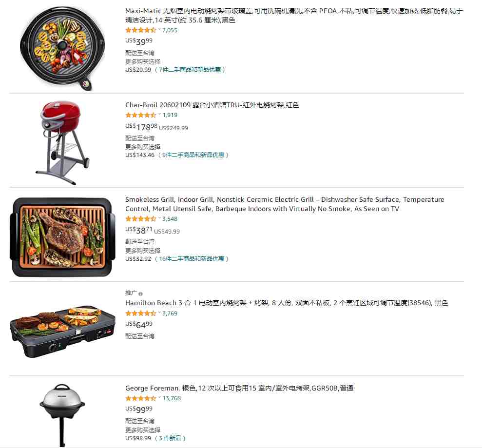Open the Maxi-Matic smokeless grill title link
This screenshot has height=448, width=482.
coord(294,16)
